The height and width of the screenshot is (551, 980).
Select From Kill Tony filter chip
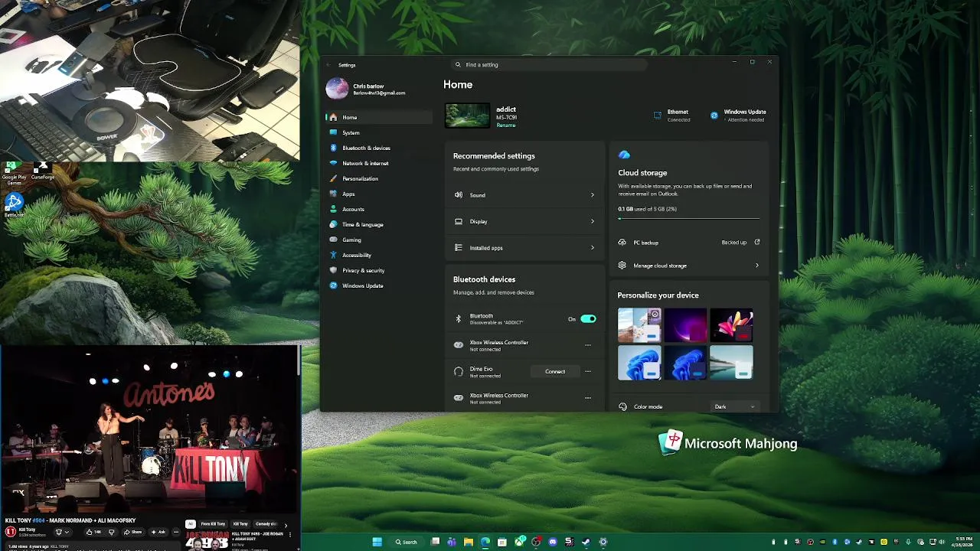(213, 524)
